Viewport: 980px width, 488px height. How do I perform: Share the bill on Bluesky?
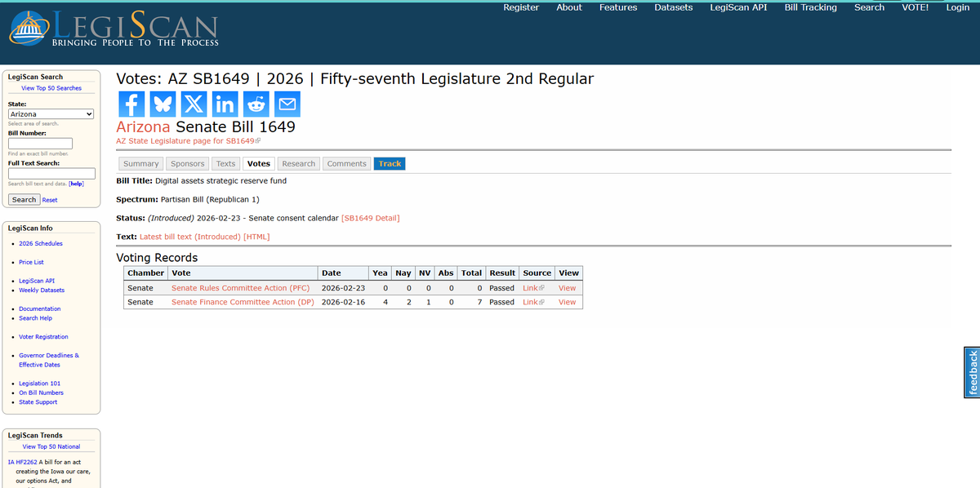point(163,104)
